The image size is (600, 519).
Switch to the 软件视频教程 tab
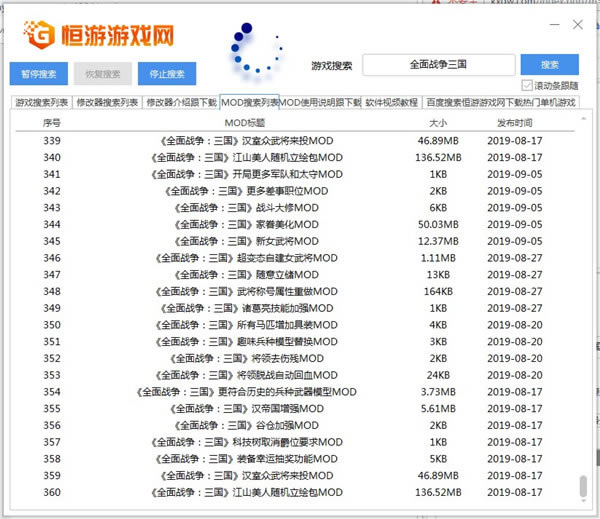tap(391, 103)
